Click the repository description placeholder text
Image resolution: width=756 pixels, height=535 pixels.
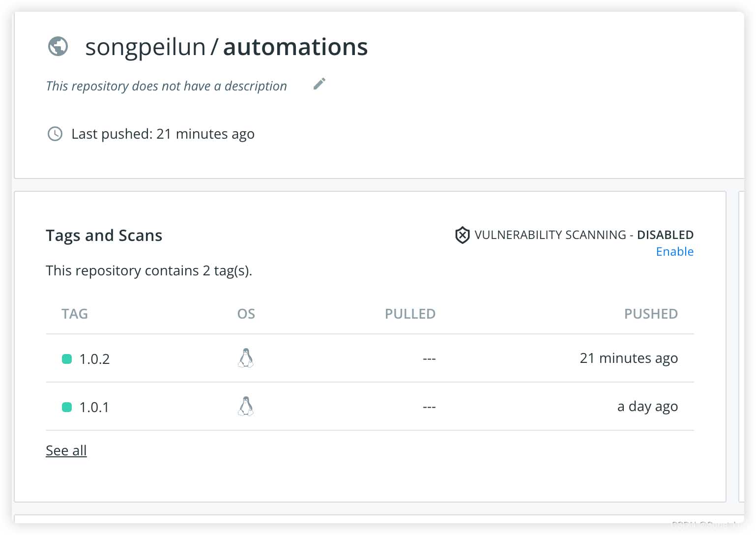tap(166, 86)
